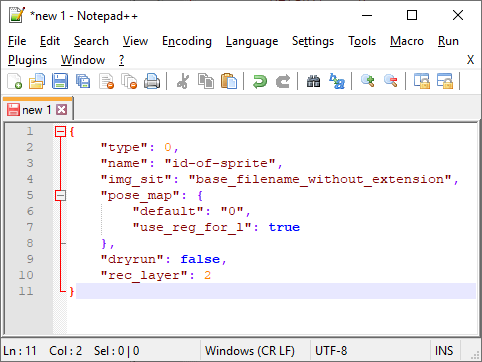Copy the selection with the copy icon
Viewport: 482px width, 362px height.
pos(206,81)
